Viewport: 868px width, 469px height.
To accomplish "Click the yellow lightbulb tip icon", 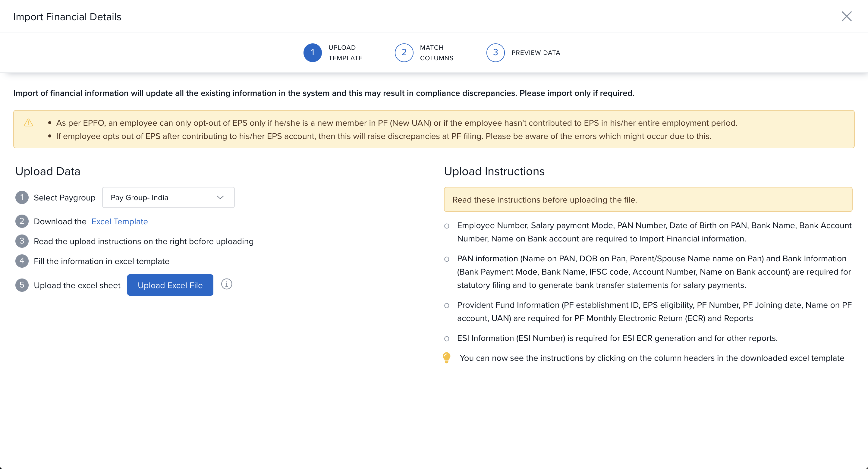I will 446,357.
